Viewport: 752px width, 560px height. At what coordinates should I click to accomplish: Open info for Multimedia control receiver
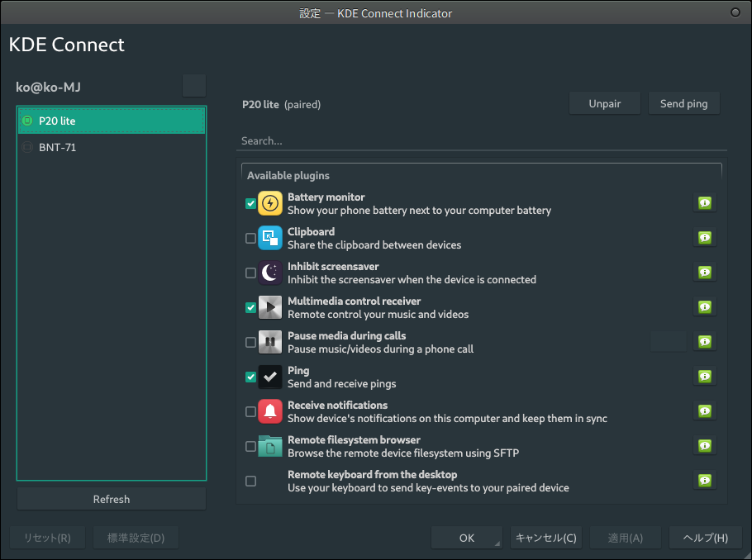[705, 307]
